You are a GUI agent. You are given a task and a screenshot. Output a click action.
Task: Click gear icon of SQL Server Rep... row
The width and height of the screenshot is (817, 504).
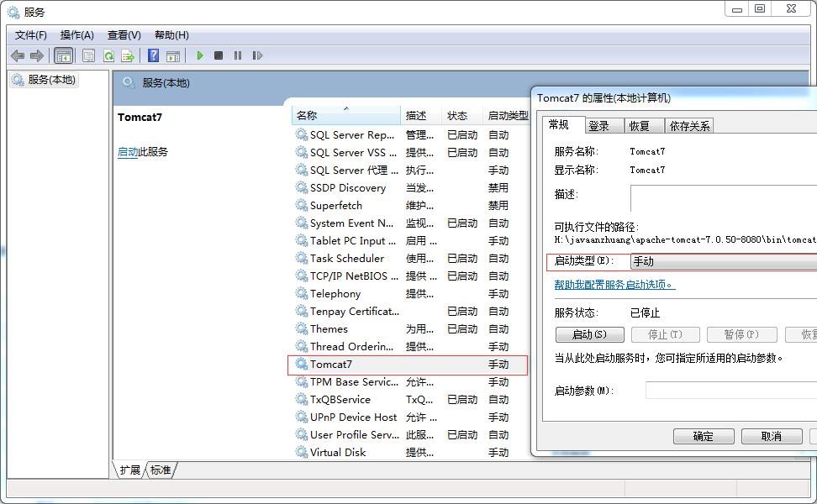point(302,134)
